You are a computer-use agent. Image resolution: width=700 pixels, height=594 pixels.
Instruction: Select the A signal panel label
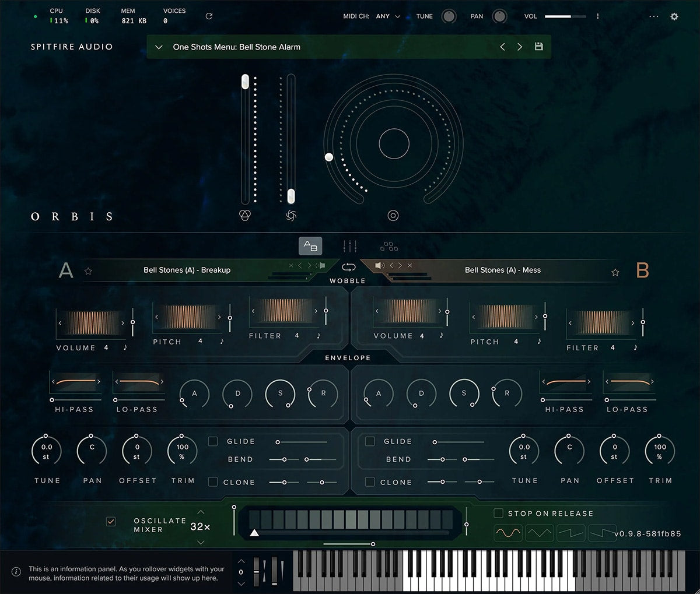click(66, 270)
